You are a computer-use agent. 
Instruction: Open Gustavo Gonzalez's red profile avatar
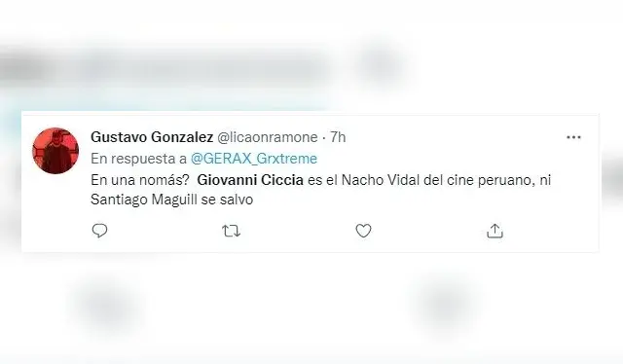[x=55, y=151]
